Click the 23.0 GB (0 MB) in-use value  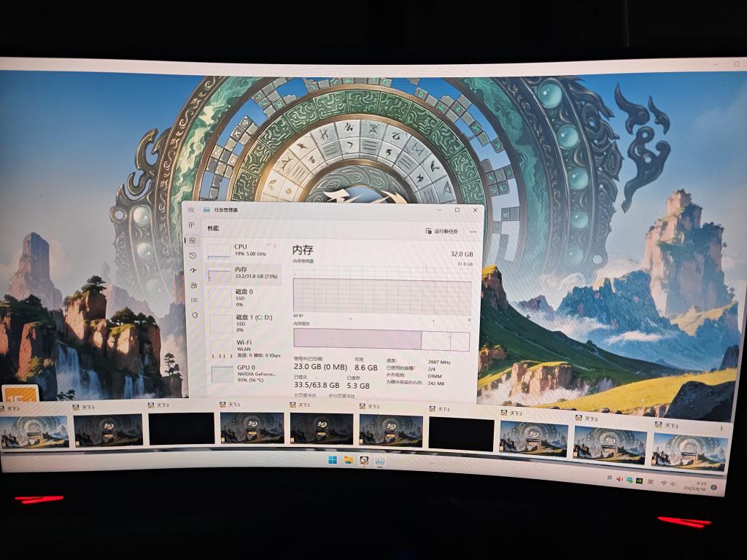[320, 367]
